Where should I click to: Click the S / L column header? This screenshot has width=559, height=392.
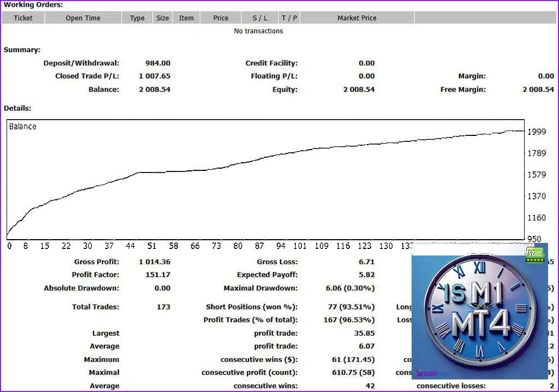pyautogui.click(x=260, y=18)
